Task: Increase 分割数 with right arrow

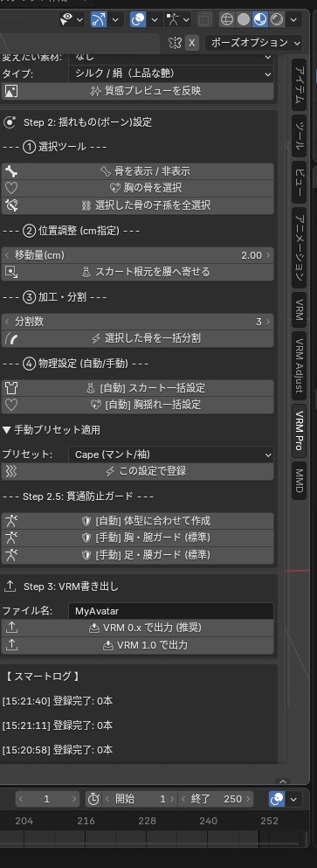Action: tap(268, 322)
